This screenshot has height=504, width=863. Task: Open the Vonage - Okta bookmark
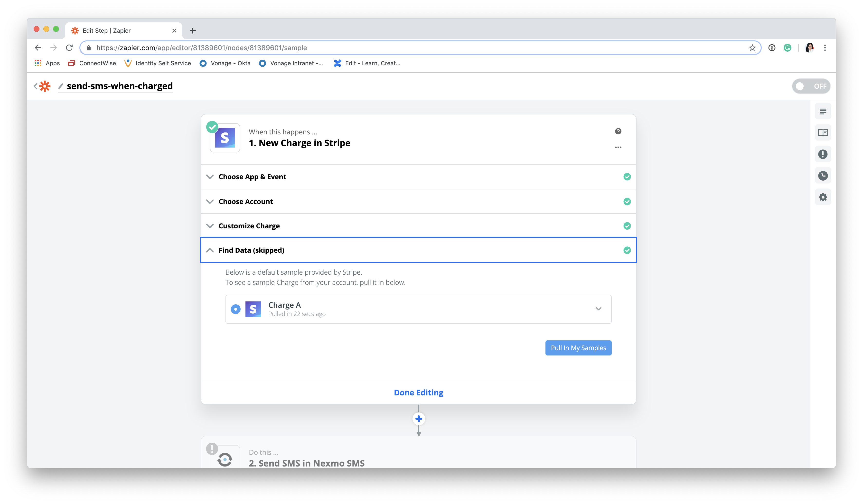point(225,63)
